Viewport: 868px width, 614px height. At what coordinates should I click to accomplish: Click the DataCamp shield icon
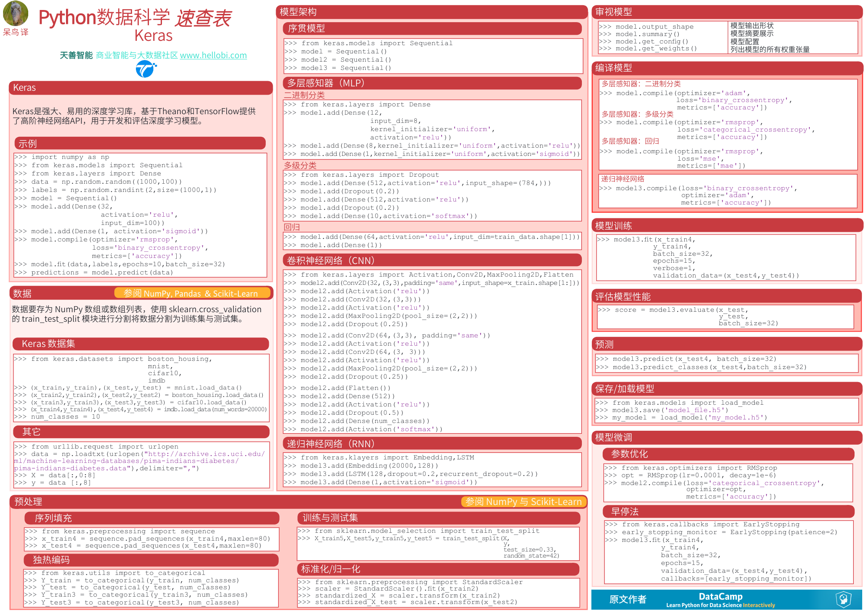843,599
